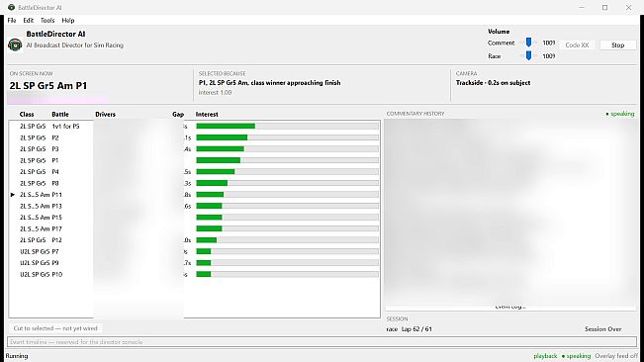
Task: Click the green speaking indicator above commentary history
Action: (620, 114)
